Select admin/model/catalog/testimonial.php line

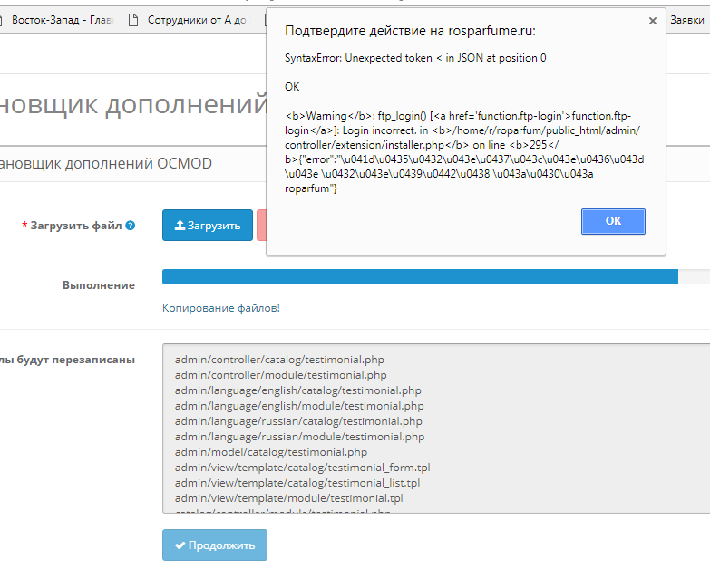[x=271, y=452]
